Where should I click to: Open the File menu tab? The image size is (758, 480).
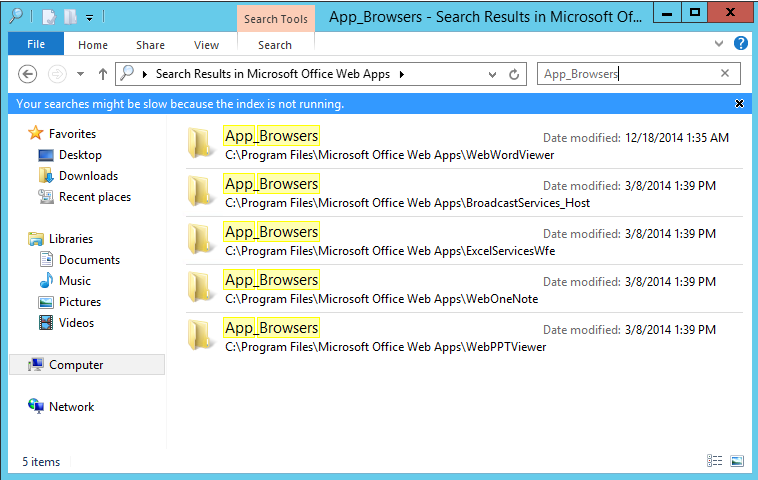[36, 44]
